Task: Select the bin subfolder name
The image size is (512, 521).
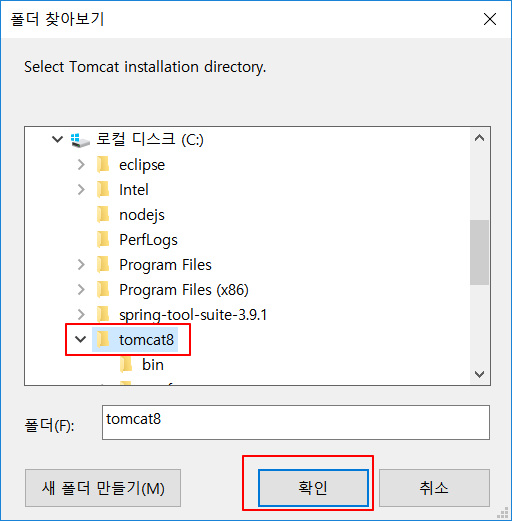Action: point(153,365)
